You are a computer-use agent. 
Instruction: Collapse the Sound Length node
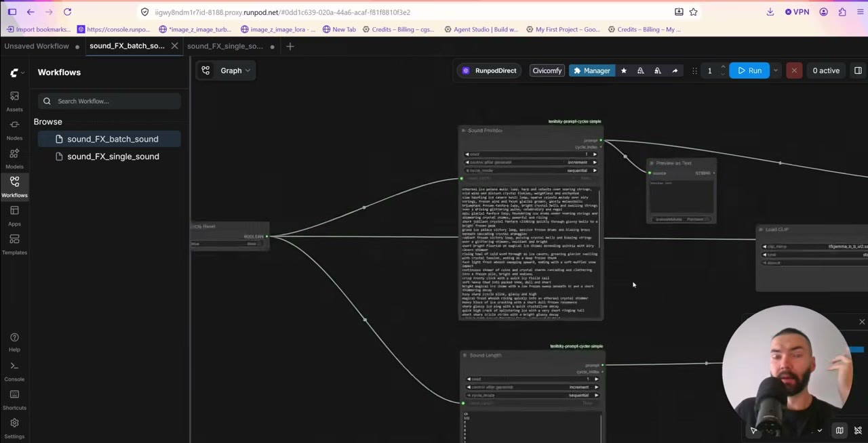pos(465,355)
